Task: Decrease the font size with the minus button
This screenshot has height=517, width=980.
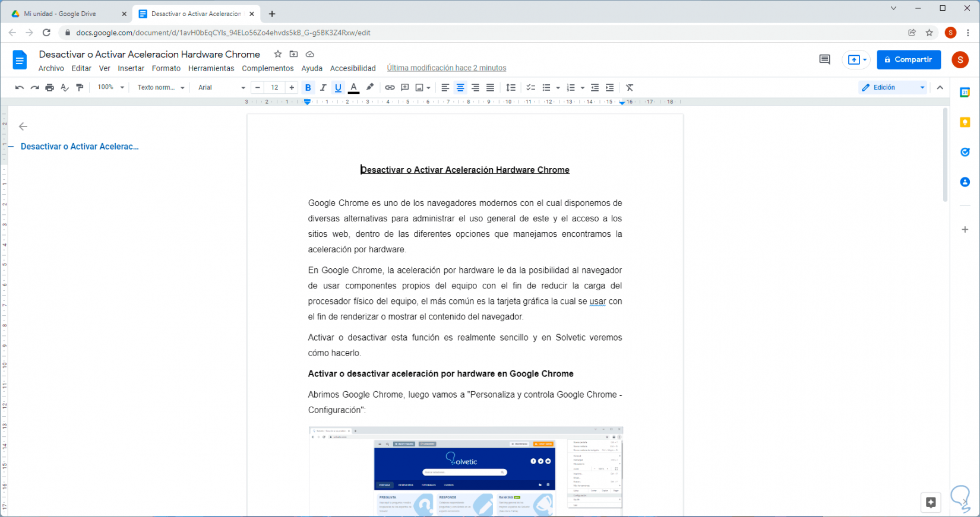Action: 257,88
